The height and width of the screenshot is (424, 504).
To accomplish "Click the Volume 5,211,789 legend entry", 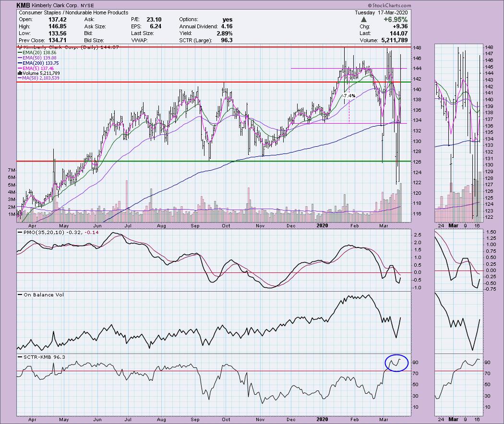I will pyautogui.click(x=39, y=73).
